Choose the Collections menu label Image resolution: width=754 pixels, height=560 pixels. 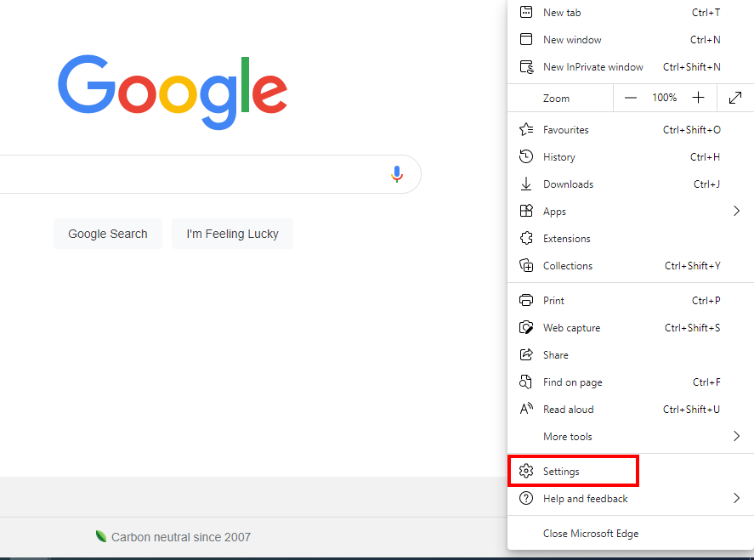pyautogui.click(x=568, y=266)
